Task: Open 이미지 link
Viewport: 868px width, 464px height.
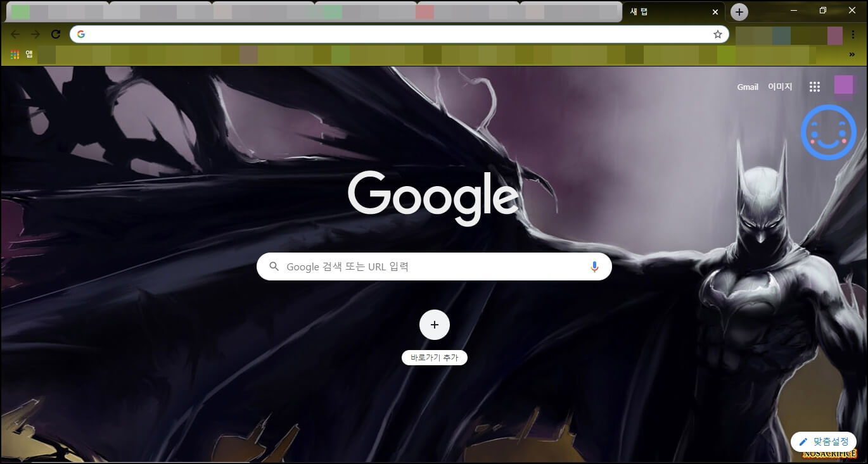Action: 780,87
